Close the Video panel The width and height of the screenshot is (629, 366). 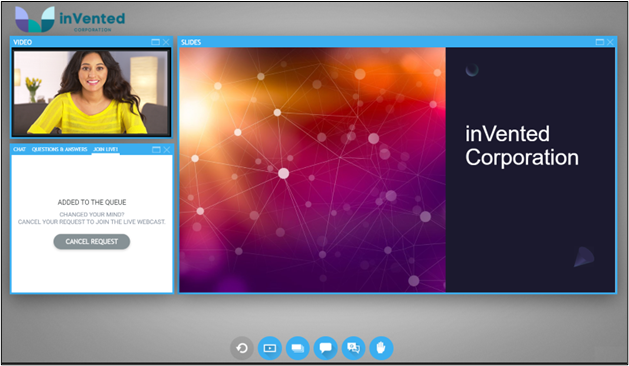pos(166,42)
